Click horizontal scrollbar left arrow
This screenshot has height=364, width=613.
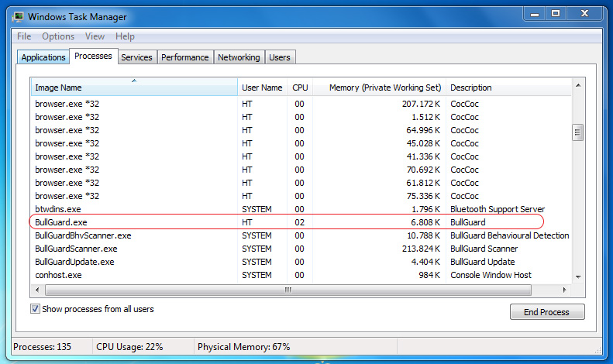(x=37, y=290)
